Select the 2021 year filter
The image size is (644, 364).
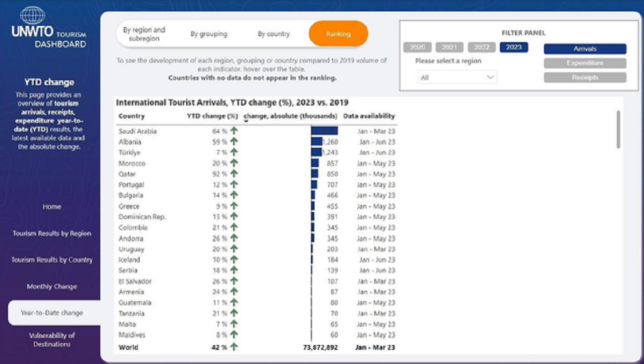449,47
